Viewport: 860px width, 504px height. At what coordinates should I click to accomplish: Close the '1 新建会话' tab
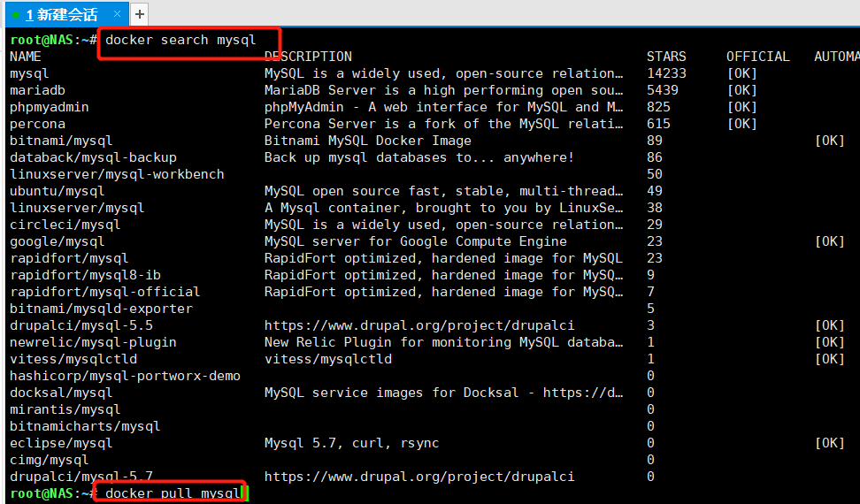click(x=117, y=13)
